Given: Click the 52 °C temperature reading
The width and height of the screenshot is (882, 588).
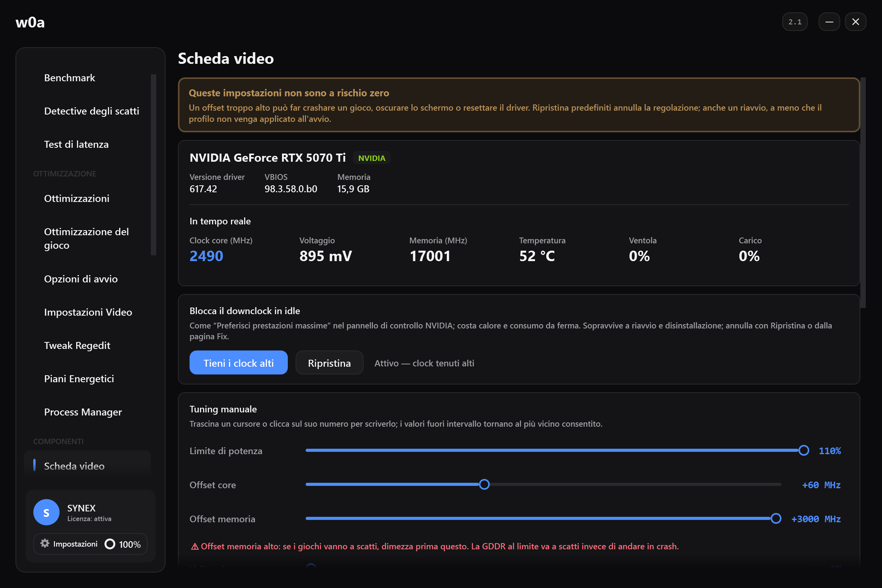Looking at the screenshot, I should [x=537, y=256].
